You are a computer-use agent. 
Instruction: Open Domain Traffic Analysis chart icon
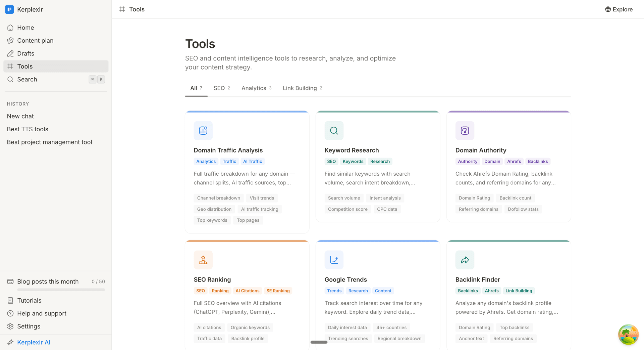(203, 131)
